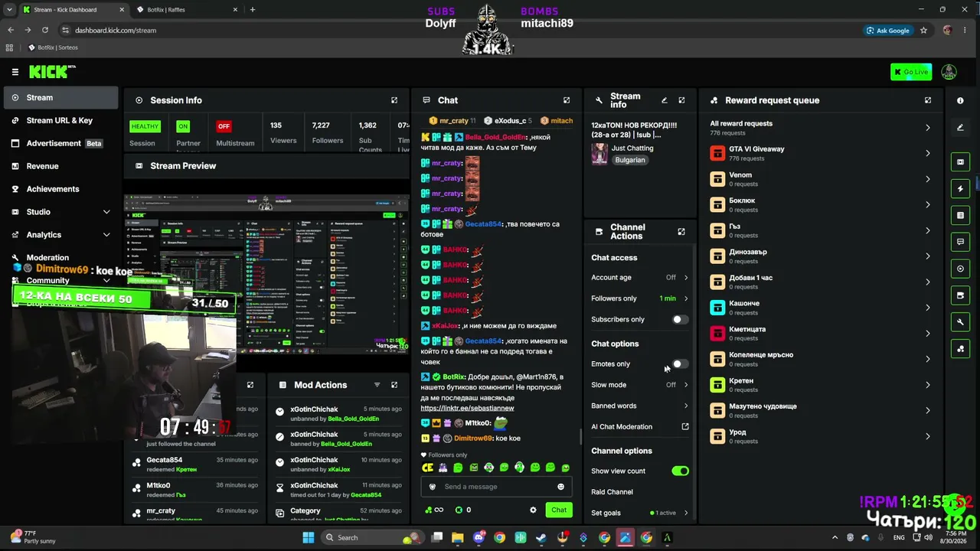Click the green Chat send button
This screenshot has width=980, height=551.
click(x=559, y=510)
